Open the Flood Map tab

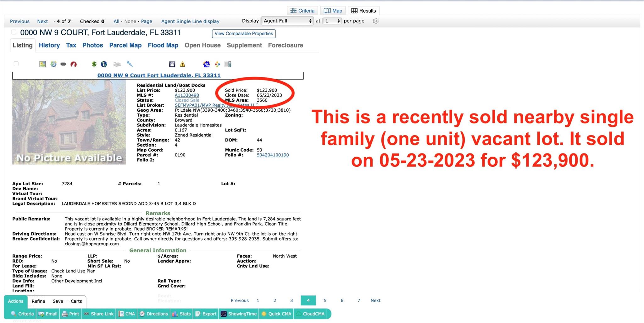pos(163,45)
